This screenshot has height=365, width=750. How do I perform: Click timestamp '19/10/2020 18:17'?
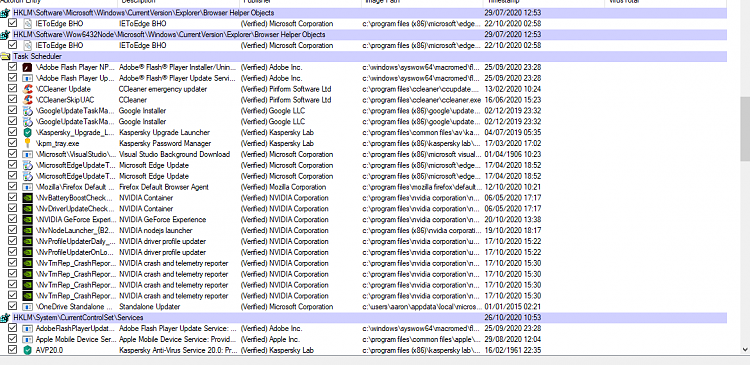[x=512, y=231]
